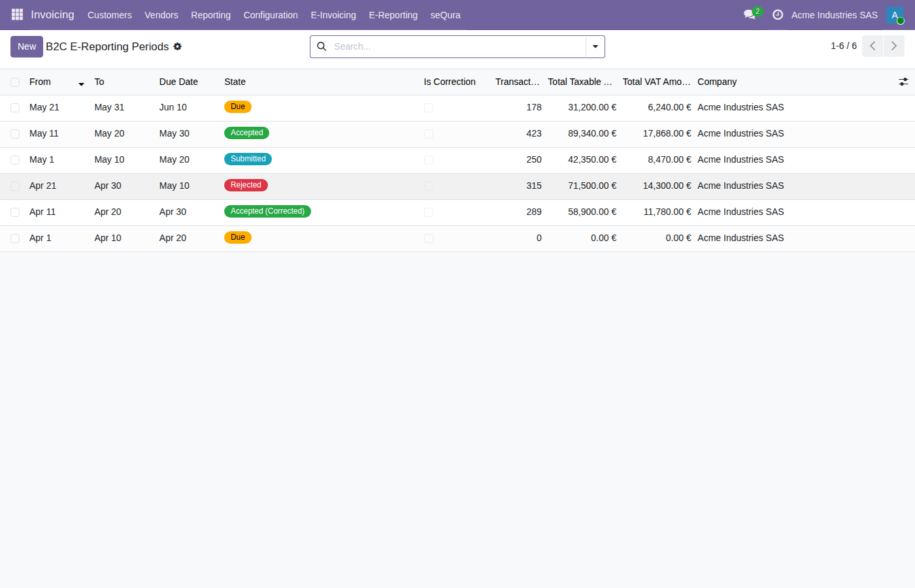915x588 pixels.
Task: Select the May 21 row checkbox
Action: [15, 108]
